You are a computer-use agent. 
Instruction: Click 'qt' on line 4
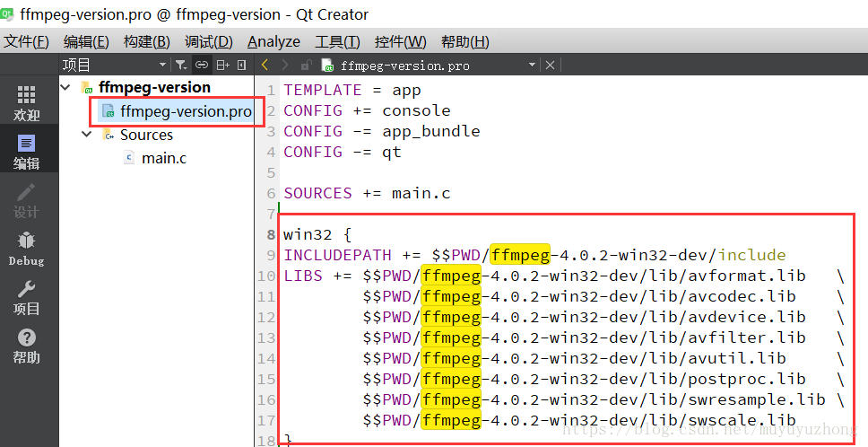391,152
